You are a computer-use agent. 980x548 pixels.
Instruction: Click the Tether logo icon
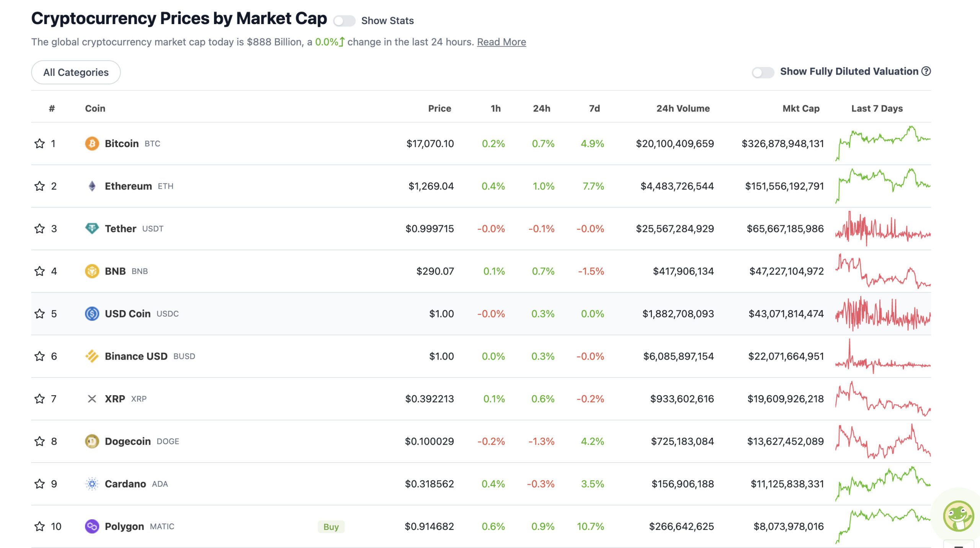coord(92,229)
